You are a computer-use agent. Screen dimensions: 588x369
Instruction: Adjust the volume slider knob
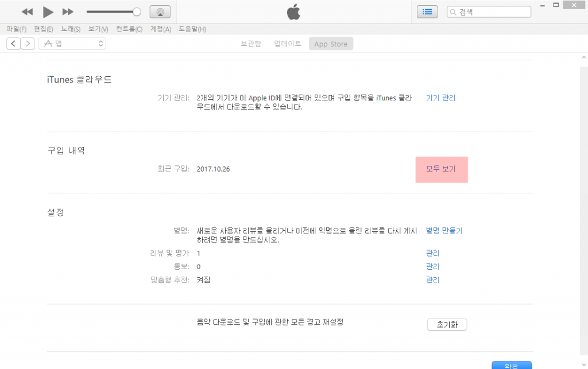click(x=137, y=11)
